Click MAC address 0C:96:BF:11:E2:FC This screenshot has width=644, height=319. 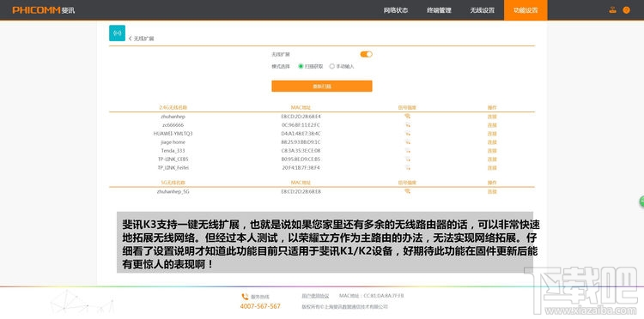(x=301, y=125)
